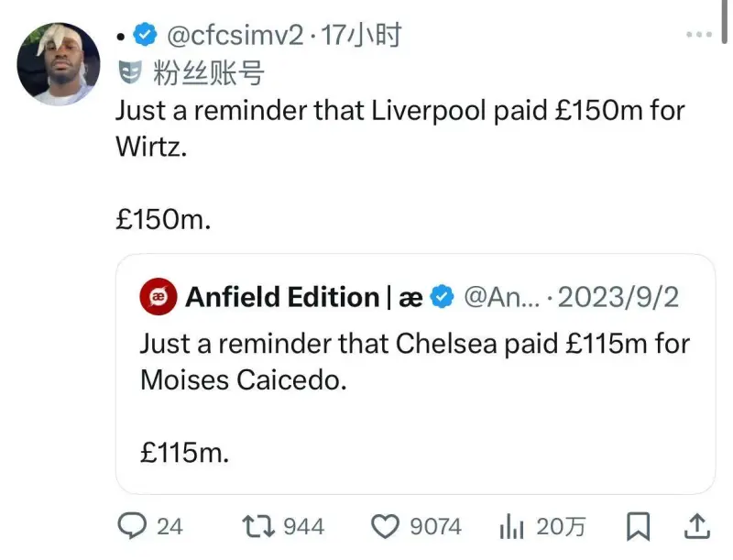Bookmark this tweet

pyautogui.click(x=638, y=525)
